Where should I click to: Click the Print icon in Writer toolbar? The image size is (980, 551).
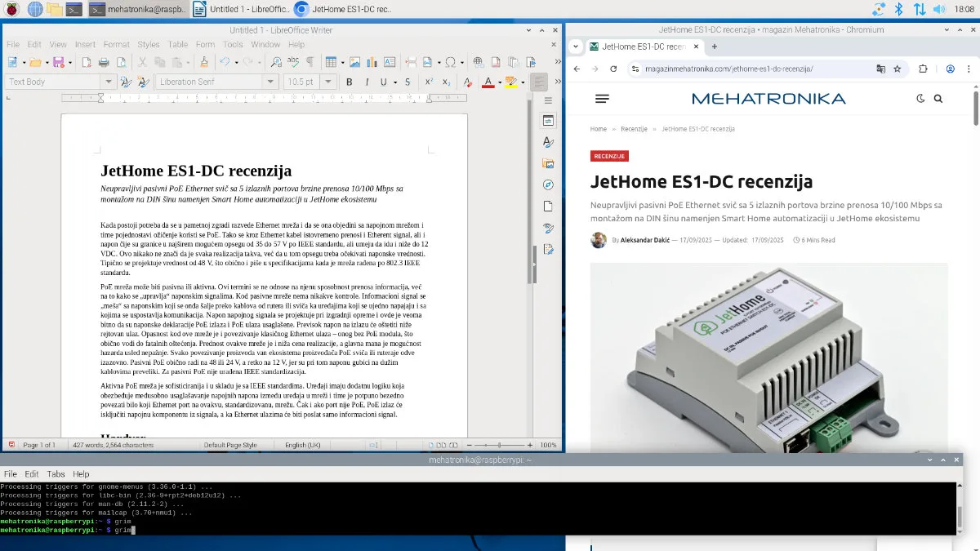pyautogui.click(x=104, y=62)
